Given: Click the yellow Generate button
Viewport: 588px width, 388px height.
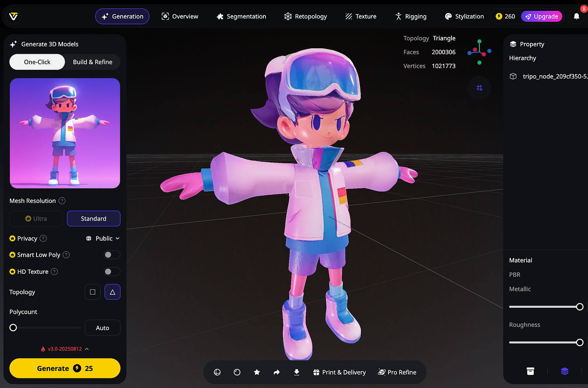Looking at the screenshot, I should 64,368.
